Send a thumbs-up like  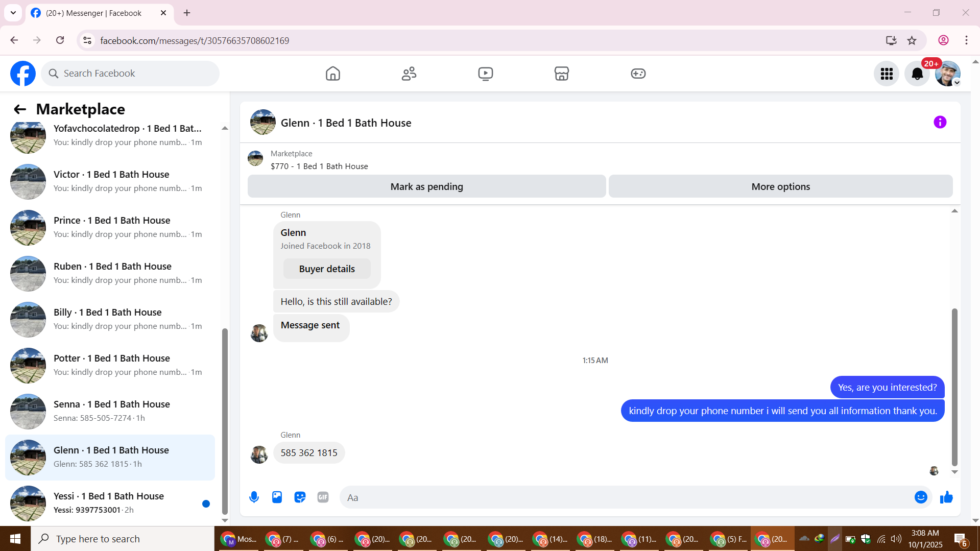click(946, 497)
